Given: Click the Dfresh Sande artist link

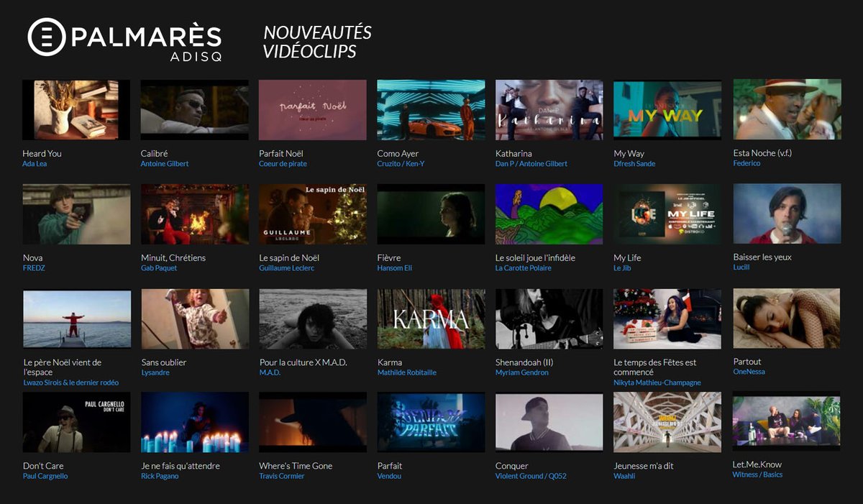Looking at the screenshot, I should 634,164.
